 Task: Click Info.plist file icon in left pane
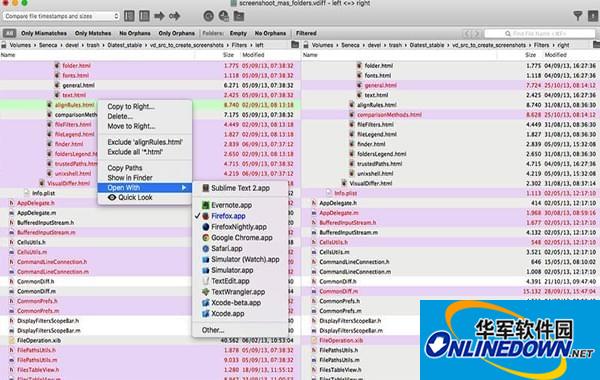pyautogui.click(x=27, y=193)
